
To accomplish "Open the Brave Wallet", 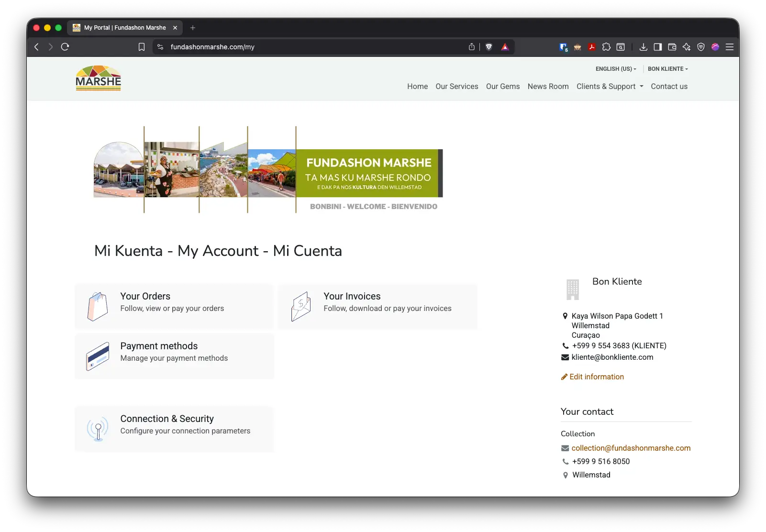I will [x=672, y=47].
